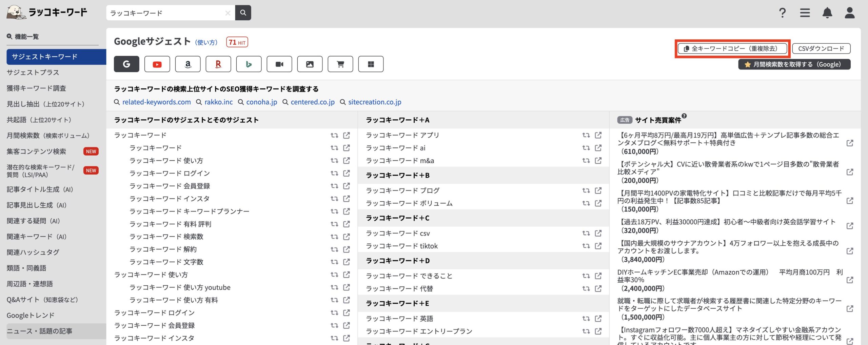Re-search icon for ラッコキーワード tiktok
The height and width of the screenshot is (345, 868).
(x=586, y=246)
